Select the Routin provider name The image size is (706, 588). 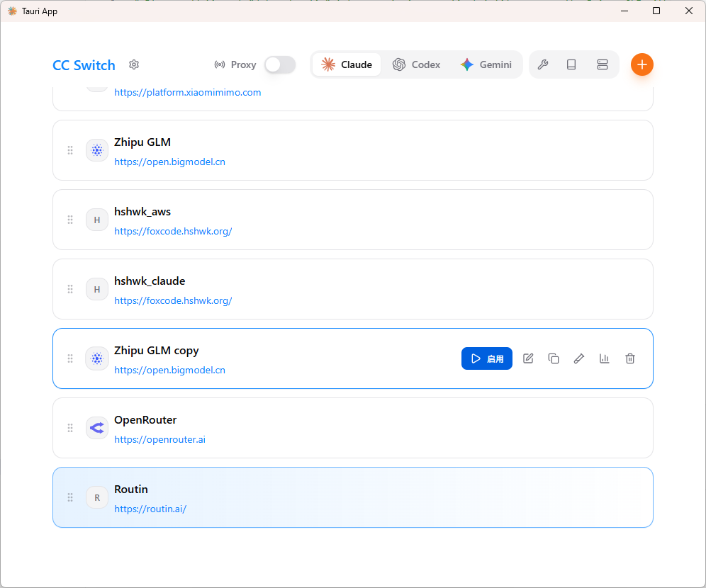point(131,490)
